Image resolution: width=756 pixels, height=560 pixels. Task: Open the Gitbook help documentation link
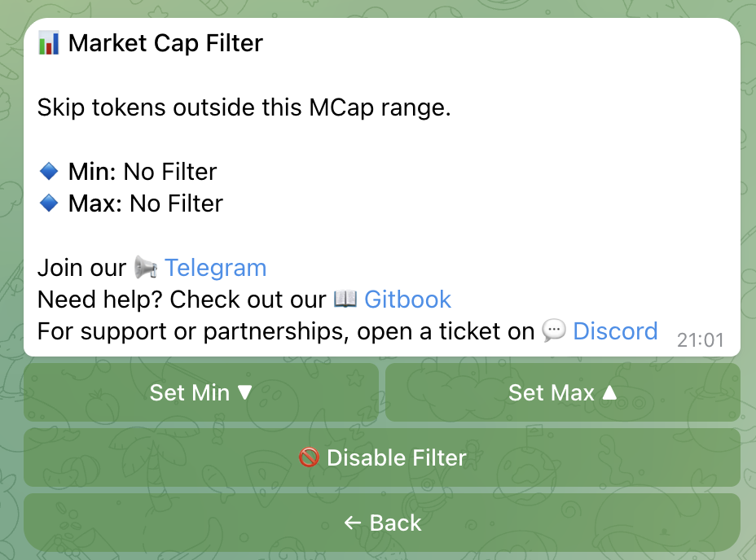[407, 299]
